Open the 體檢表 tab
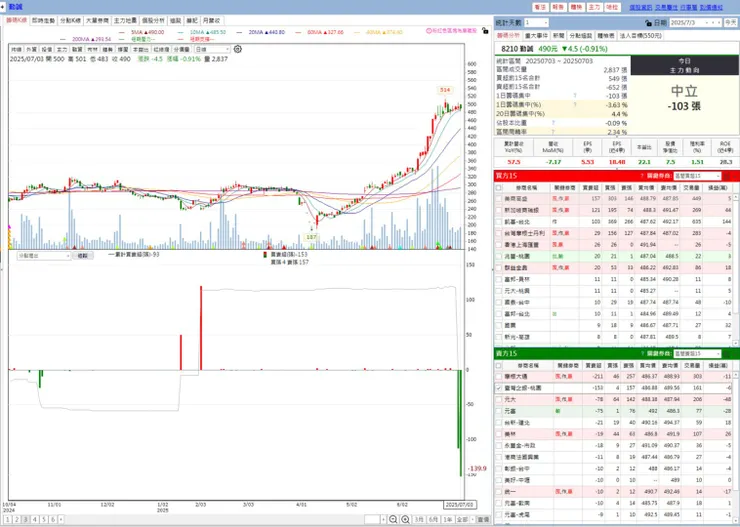Viewport: 740px width, 527px height. pos(606,36)
